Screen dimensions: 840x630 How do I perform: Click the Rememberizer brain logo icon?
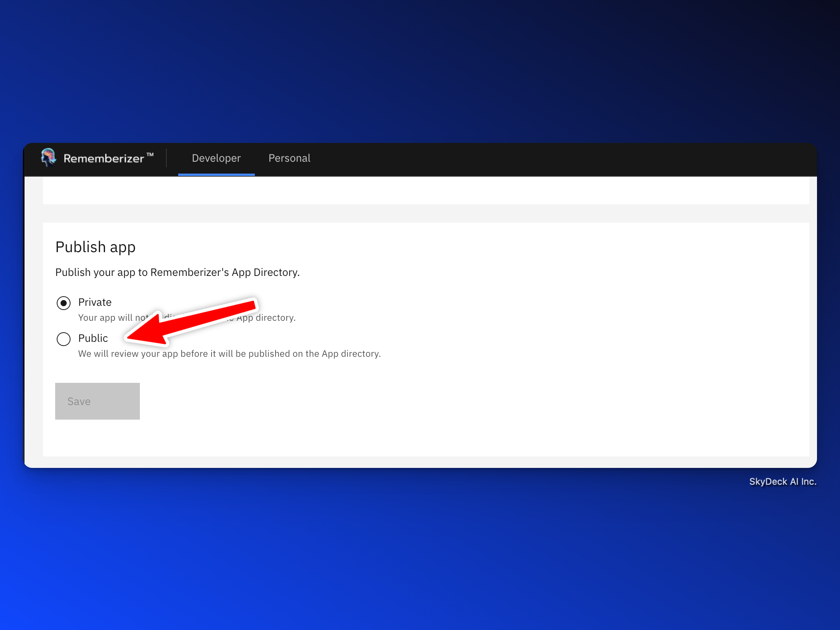[x=49, y=157]
